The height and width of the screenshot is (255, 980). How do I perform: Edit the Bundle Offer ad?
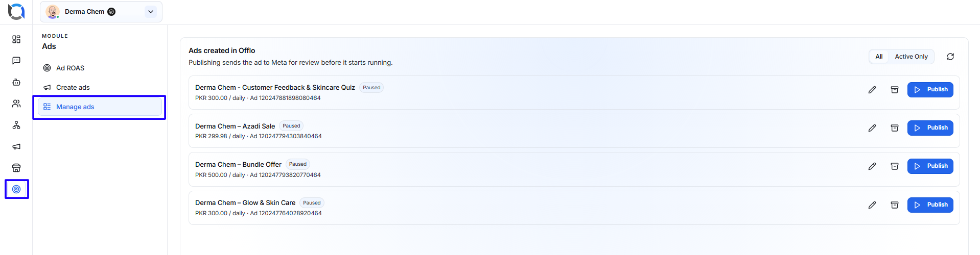pyautogui.click(x=872, y=166)
